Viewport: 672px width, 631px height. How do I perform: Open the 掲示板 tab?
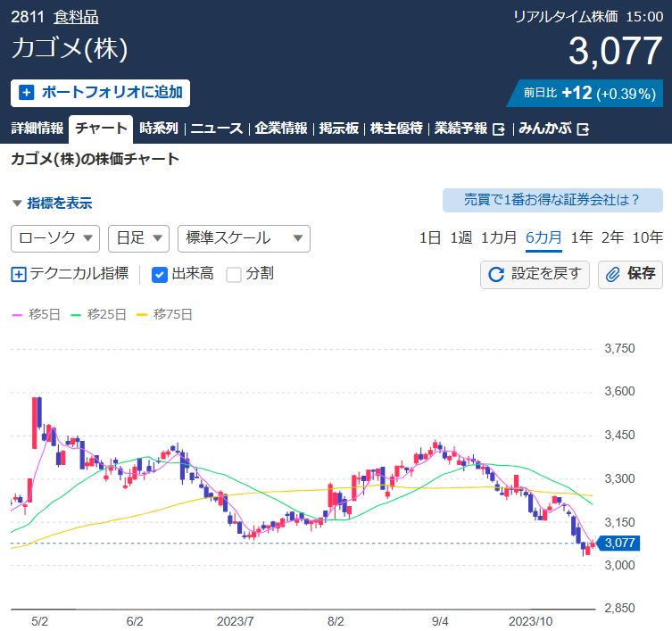338,129
